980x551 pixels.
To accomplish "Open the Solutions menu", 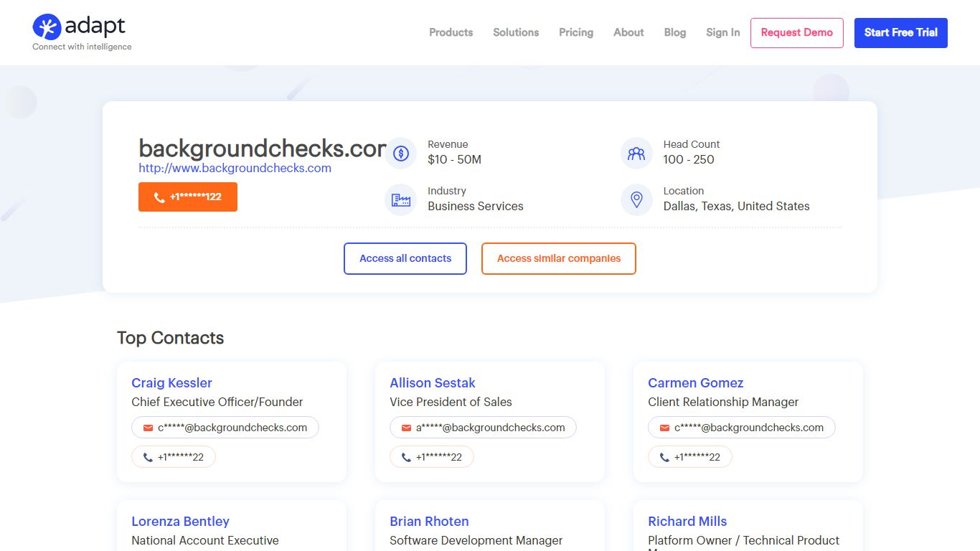I will [x=516, y=32].
